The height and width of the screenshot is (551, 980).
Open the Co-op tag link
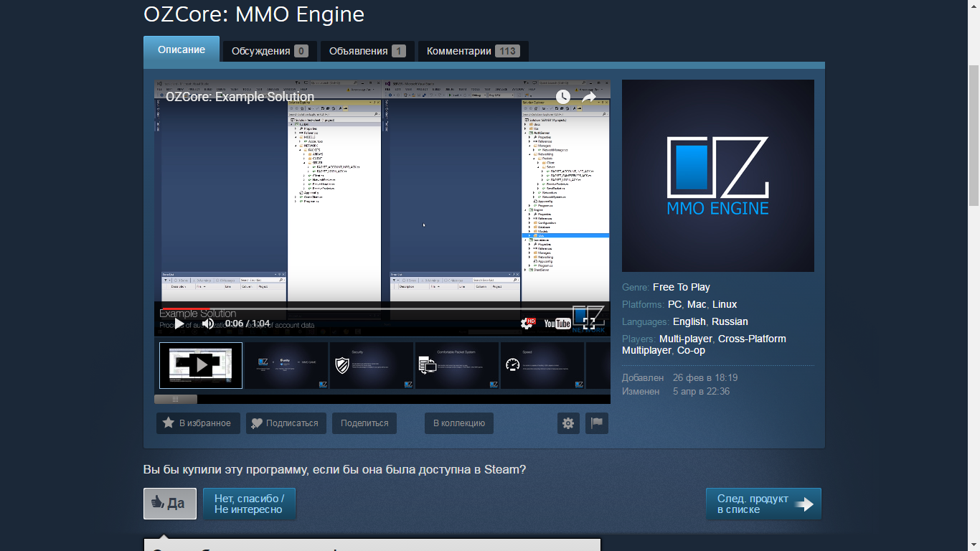[691, 350]
